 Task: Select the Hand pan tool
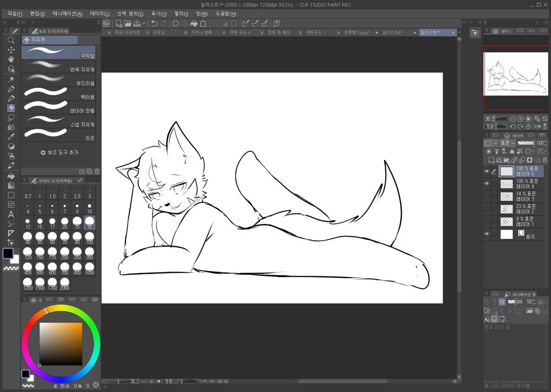11,59
